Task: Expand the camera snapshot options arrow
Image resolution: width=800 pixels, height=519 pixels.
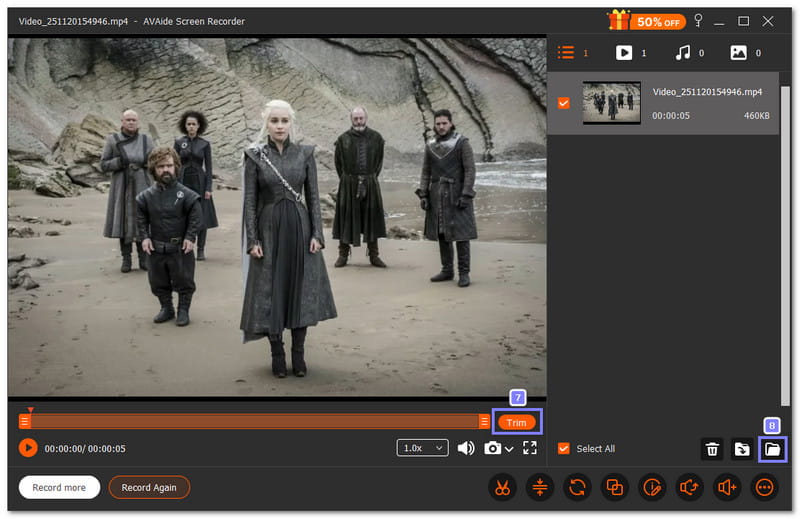Action: 509,449
